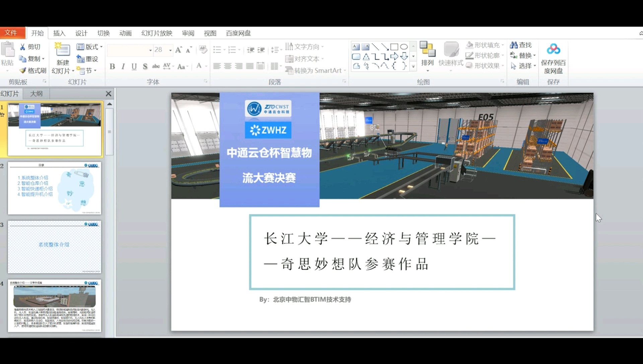Viewport: 643px width, 364px height.
Task: Toggle Bold formatting
Action: [x=113, y=66]
